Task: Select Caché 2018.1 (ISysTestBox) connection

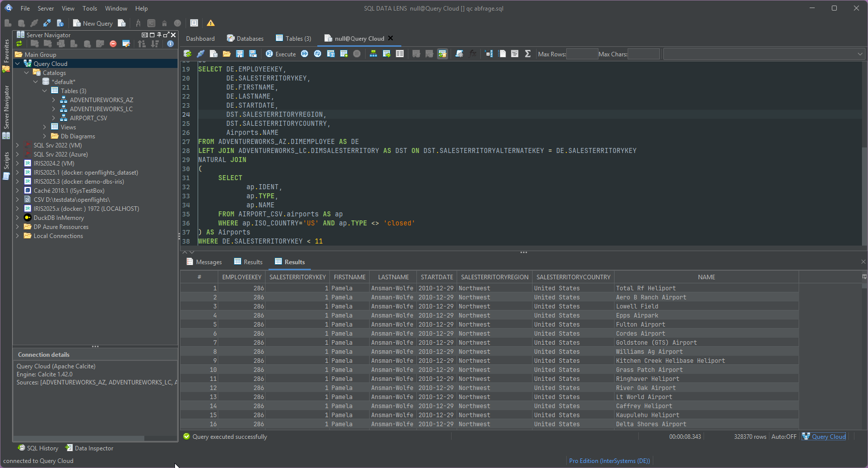Action: (69, 191)
